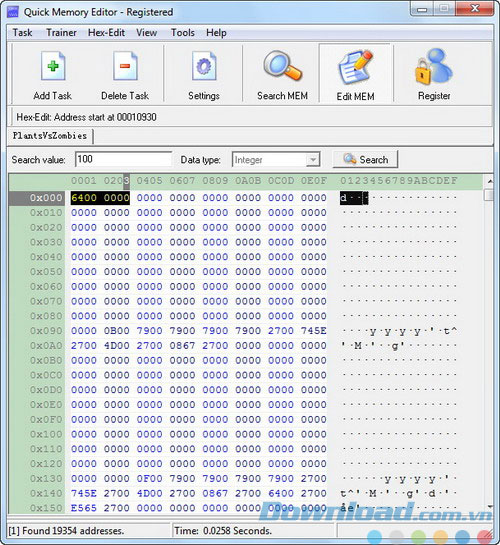Click row address 0x000
This screenshot has height=545, width=500.
[x=46, y=198]
